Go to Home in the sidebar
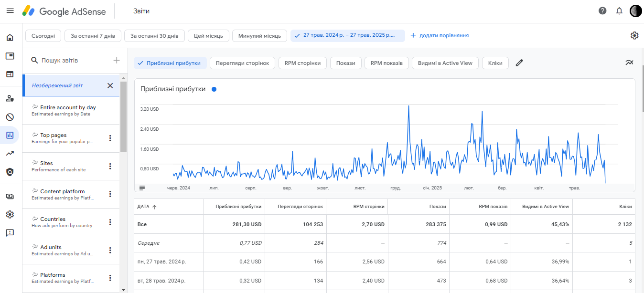This screenshot has height=293, width=644. point(10,38)
